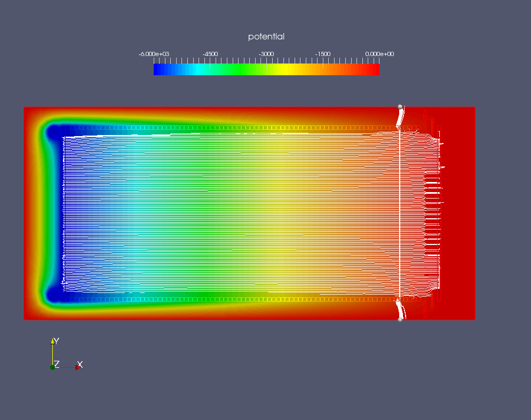The width and height of the screenshot is (531, 420).
Task: Click the yellow Y axis label in orientation widget
Action: [56, 340]
